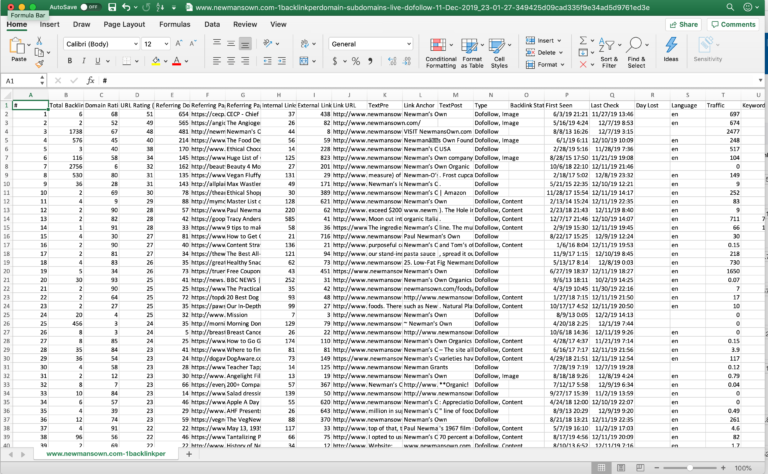
Task: Switch to the View tab
Action: click(278, 24)
